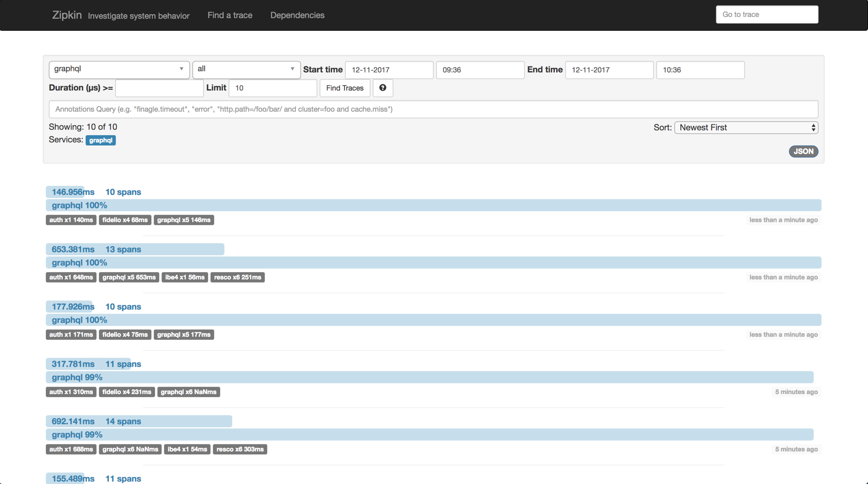The image size is (868, 484).
Task: Expand the Newest First sort dropdown
Action: pyautogui.click(x=746, y=128)
